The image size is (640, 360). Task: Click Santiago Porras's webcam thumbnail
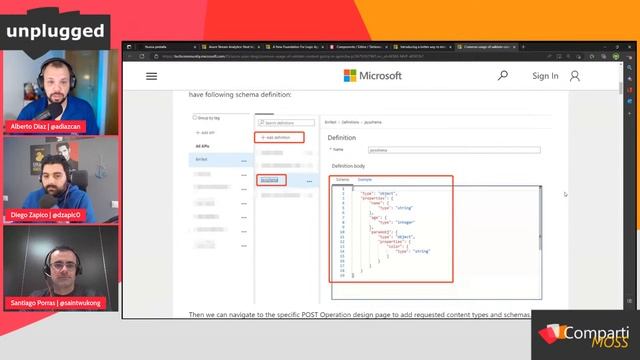[60, 268]
